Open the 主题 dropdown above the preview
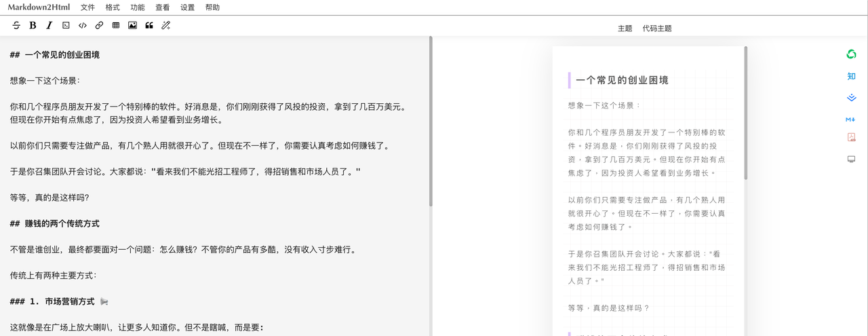The width and height of the screenshot is (868, 336). pos(625,29)
